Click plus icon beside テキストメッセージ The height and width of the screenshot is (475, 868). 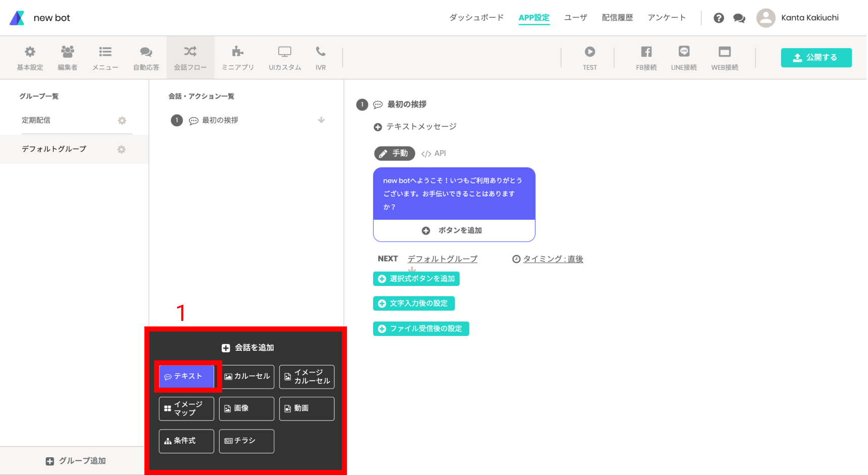pos(378,127)
